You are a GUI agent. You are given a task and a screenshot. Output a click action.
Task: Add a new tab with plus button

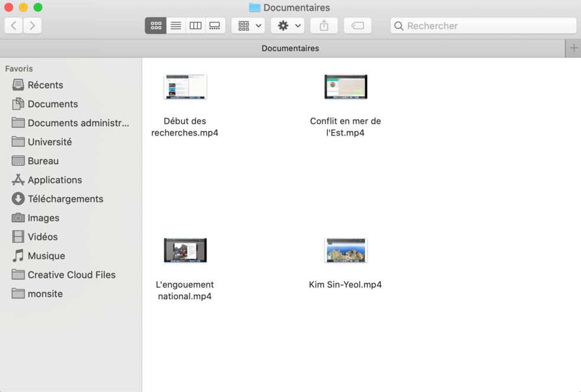573,48
